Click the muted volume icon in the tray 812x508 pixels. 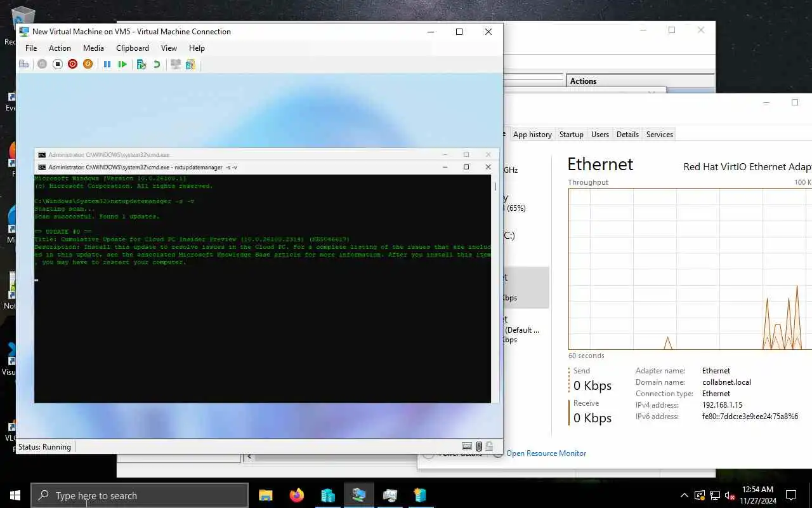(730, 495)
